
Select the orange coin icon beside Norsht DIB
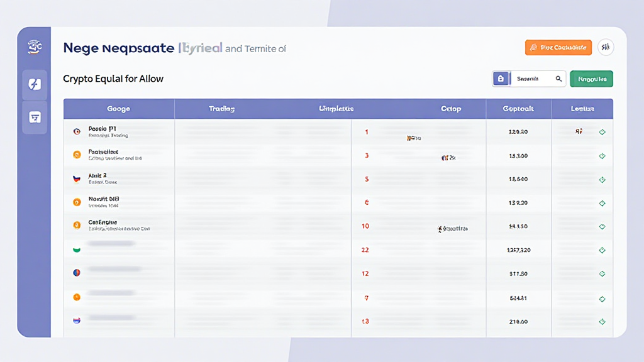tap(77, 202)
